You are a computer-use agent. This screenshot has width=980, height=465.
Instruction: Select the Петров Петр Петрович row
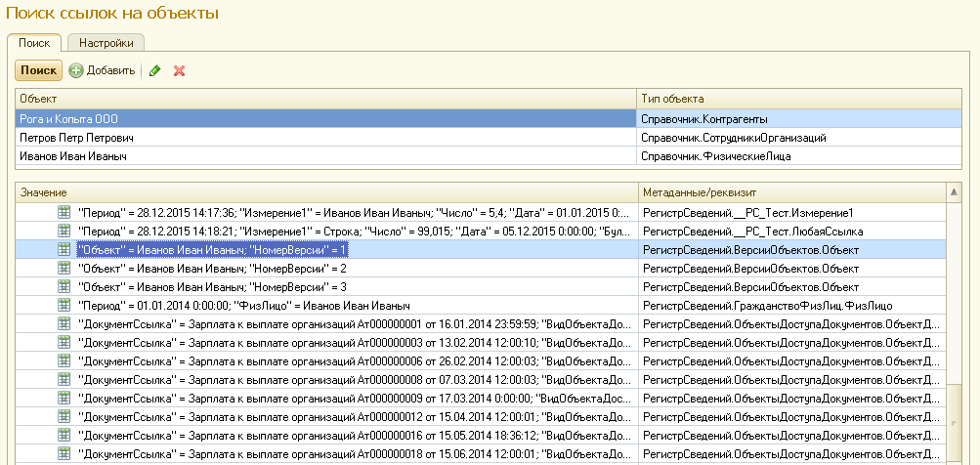click(x=325, y=138)
